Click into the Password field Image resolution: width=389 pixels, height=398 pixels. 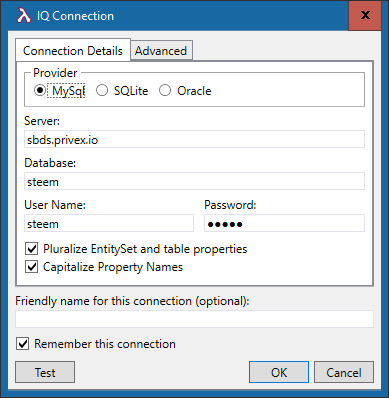pyautogui.click(x=284, y=223)
